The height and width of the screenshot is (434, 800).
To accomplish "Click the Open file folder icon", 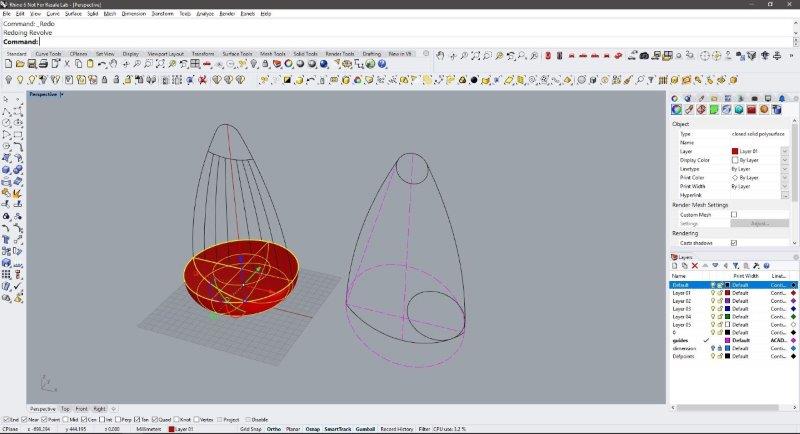I will click(x=20, y=64).
